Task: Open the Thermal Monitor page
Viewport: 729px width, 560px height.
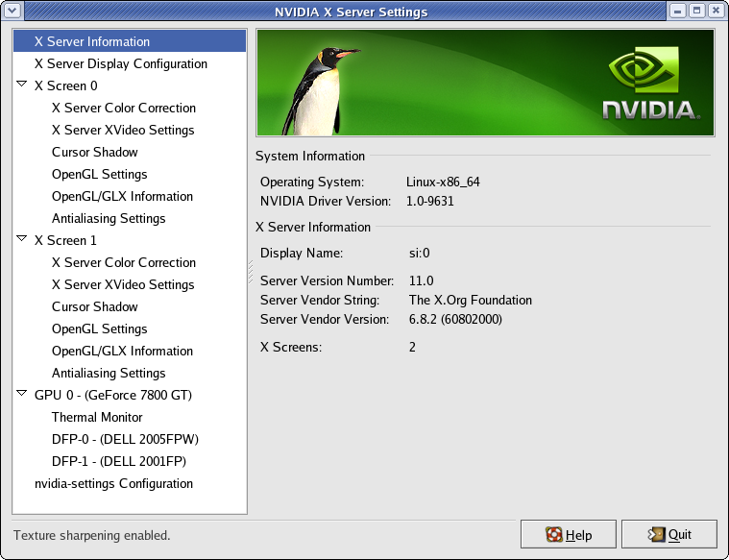Action: (97, 417)
